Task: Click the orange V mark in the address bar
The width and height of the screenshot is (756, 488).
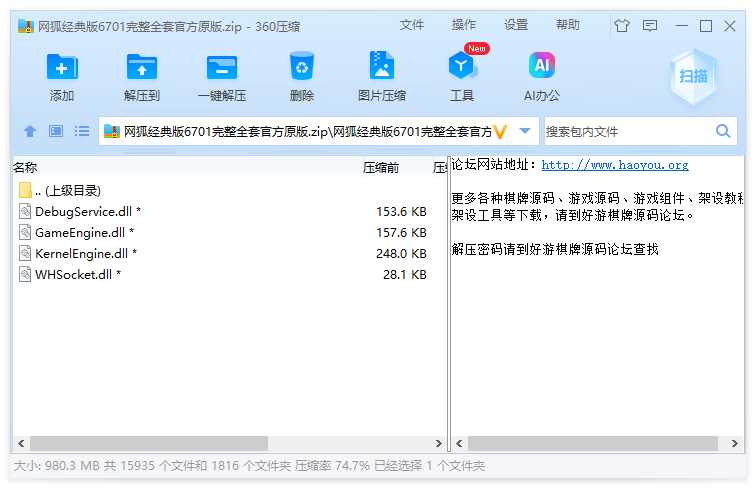Action: tap(500, 131)
